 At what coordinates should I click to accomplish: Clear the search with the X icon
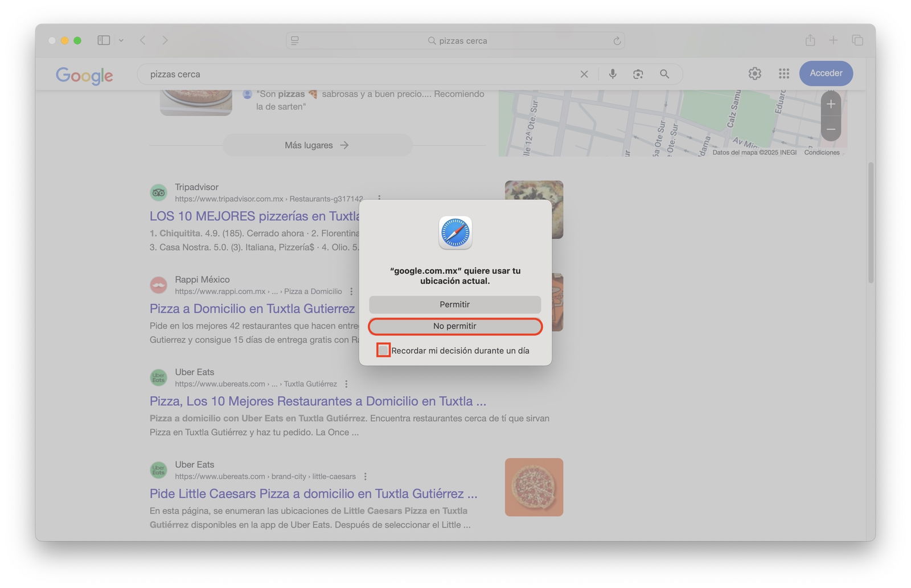[584, 74]
